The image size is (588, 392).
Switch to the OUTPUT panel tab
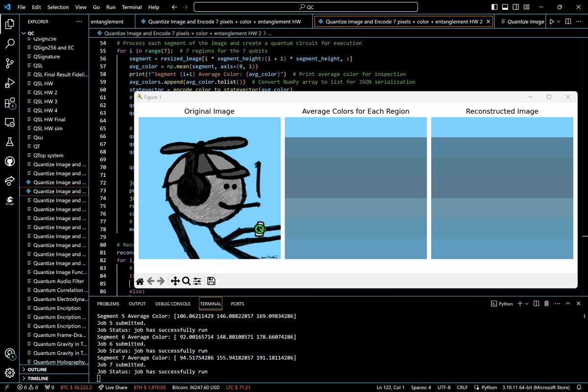[x=137, y=304]
